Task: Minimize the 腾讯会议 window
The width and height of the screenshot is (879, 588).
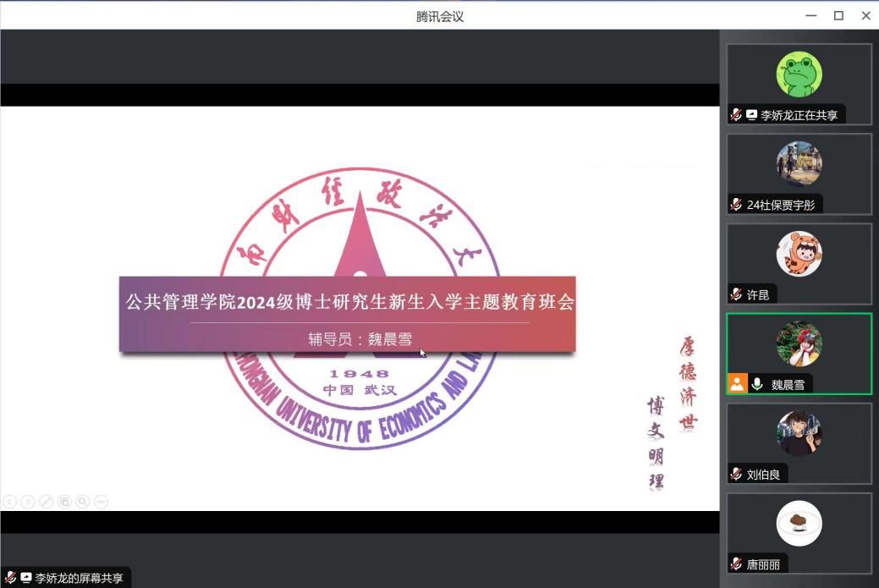Action: pos(811,16)
